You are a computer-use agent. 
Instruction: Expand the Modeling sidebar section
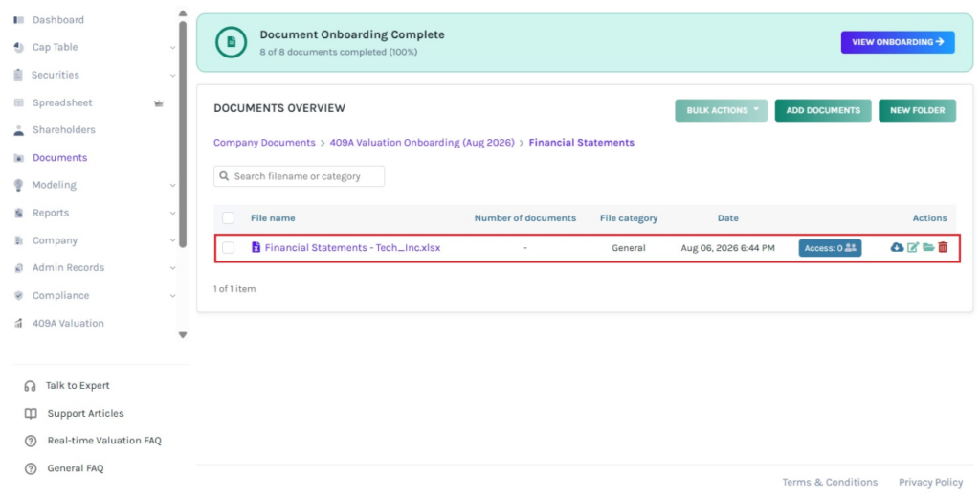172,185
